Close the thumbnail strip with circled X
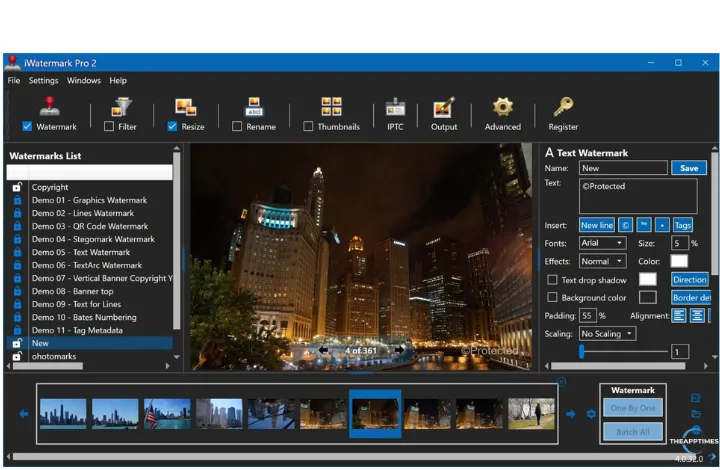 click(561, 381)
